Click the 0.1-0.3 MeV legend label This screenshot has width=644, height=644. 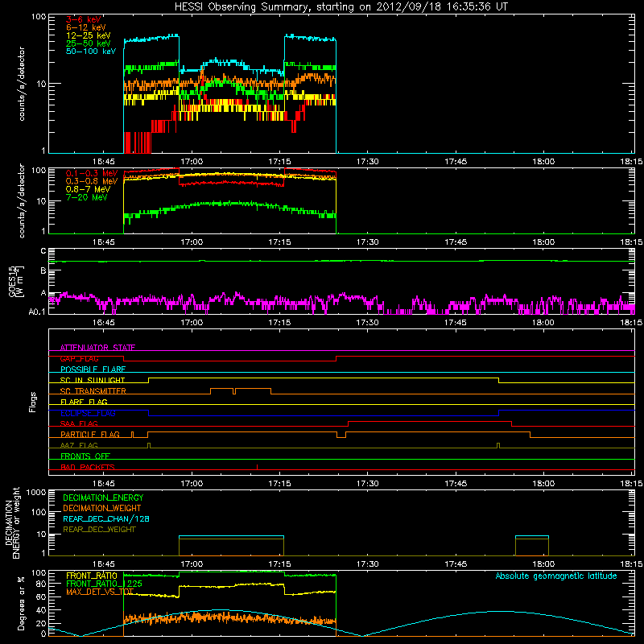point(92,173)
